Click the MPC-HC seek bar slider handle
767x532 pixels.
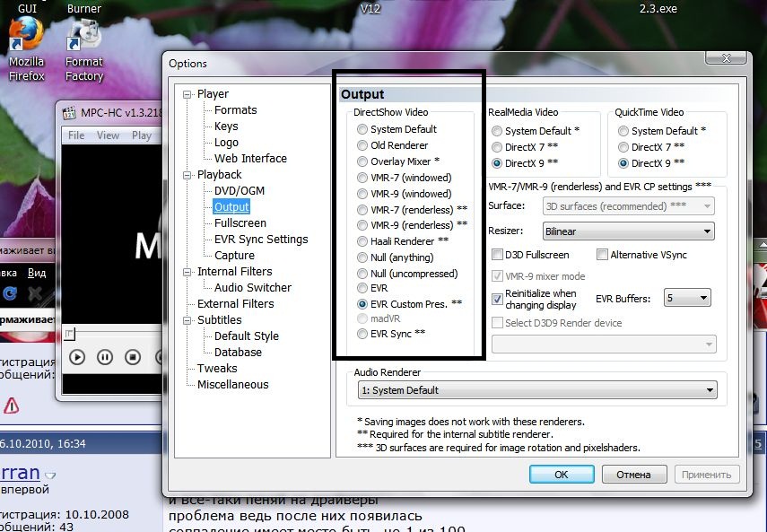pos(69,335)
